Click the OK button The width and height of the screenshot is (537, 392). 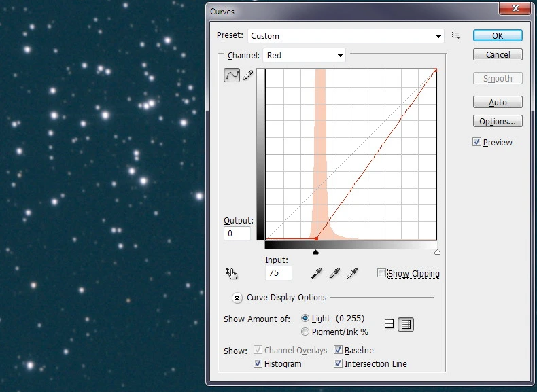click(x=498, y=36)
